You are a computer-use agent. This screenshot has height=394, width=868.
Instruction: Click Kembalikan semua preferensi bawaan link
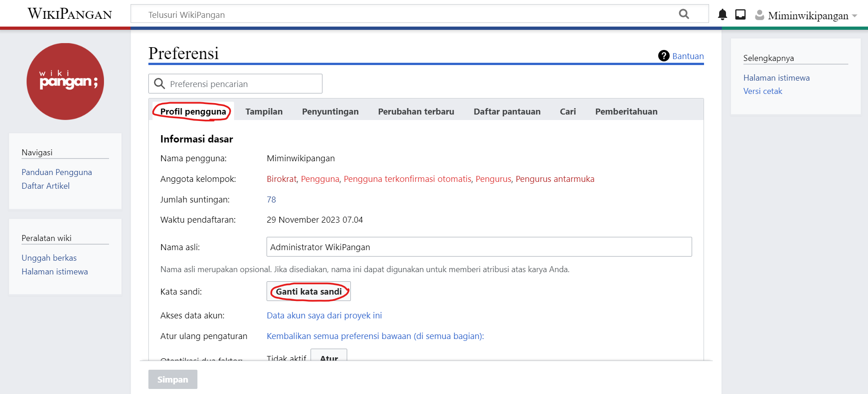tap(375, 336)
